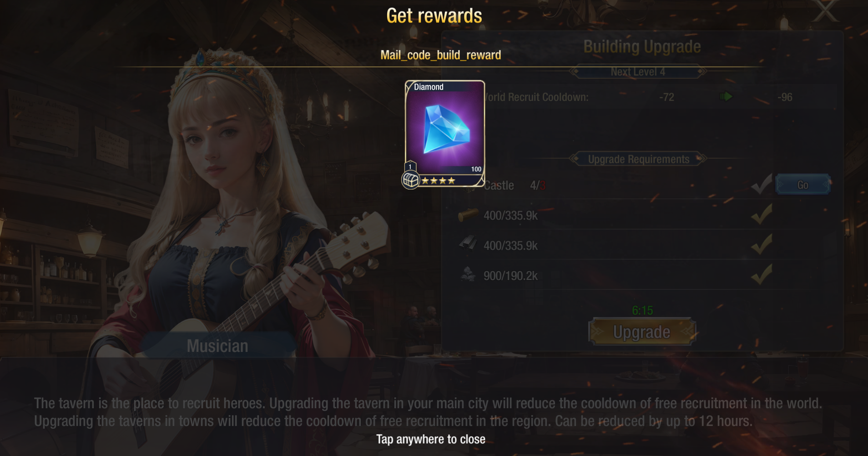Click the checkmark for wood 400/335.9k
Viewport: 868px width, 456px height.
(x=761, y=214)
